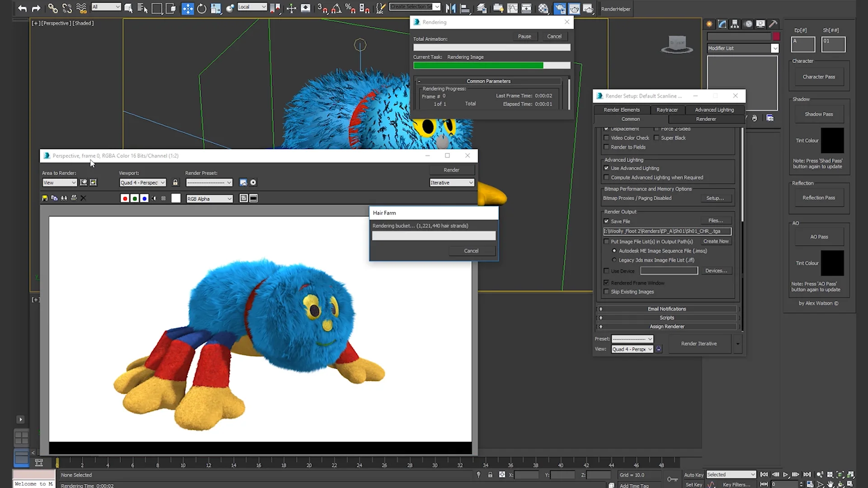The width and height of the screenshot is (868, 488).
Task: Select the Select and Move tool
Action: click(x=188, y=8)
